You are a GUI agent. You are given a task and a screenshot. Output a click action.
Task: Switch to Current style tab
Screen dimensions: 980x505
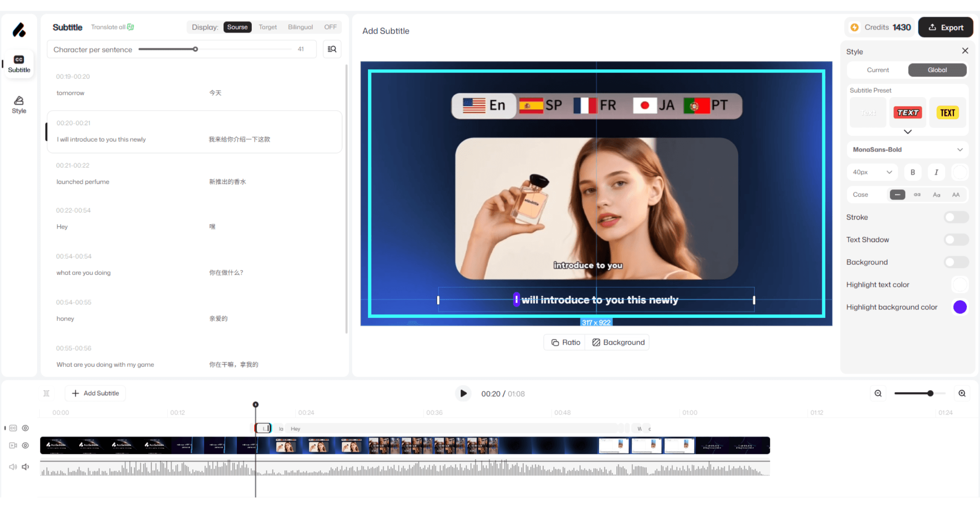point(877,70)
